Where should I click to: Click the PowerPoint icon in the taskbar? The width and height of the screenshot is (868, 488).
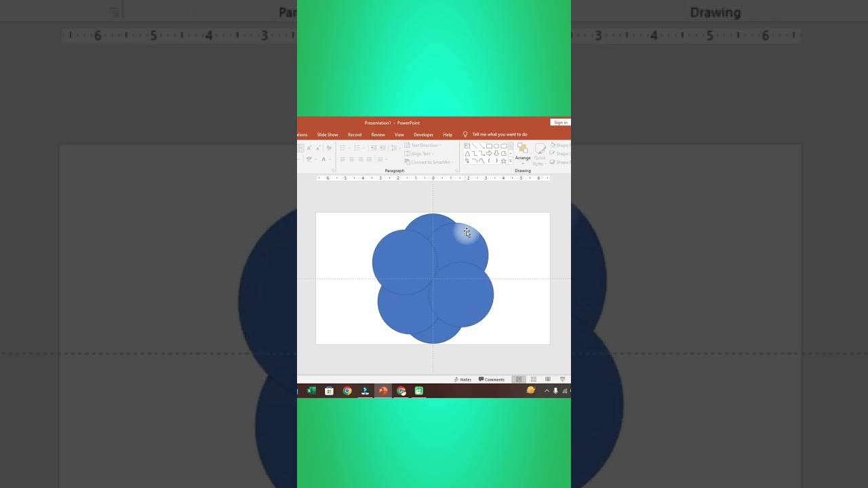tap(383, 390)
